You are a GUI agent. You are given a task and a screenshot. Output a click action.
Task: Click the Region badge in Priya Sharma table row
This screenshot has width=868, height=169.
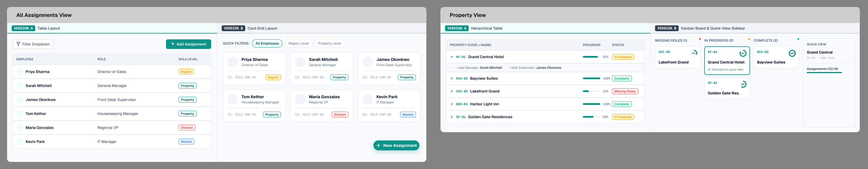tap(186, 72)
